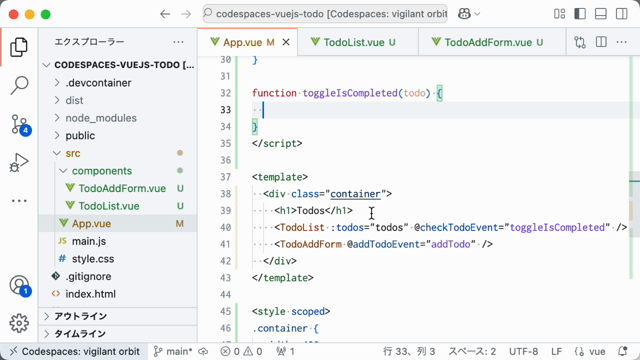This screenshot has height=360, width=640.
Task: Open the Accounts menu icon
Action: [x=19, y=285]
